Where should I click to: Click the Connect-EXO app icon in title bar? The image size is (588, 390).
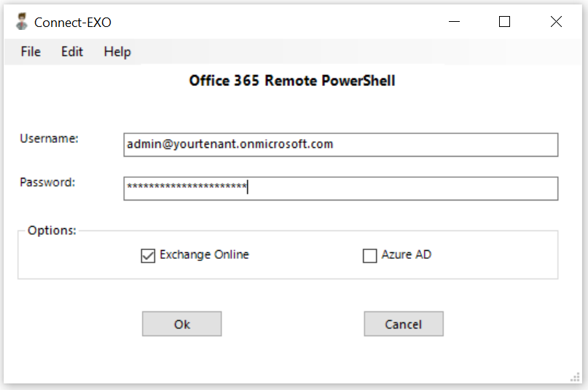pos(22,22)
